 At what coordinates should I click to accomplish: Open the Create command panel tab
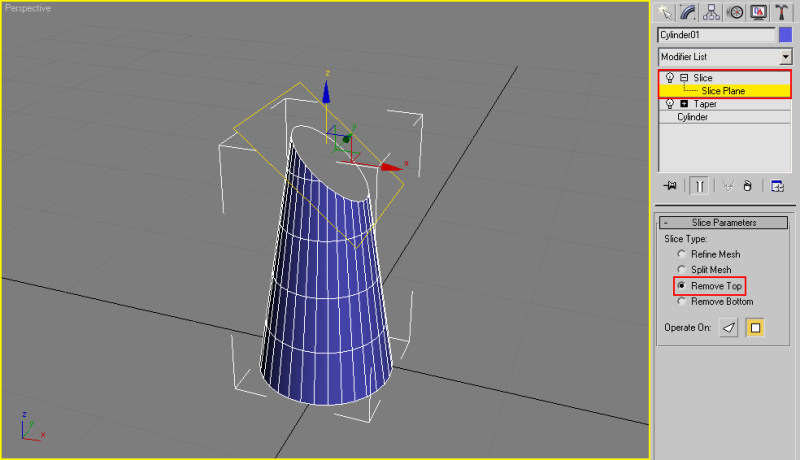coord(664,12)
